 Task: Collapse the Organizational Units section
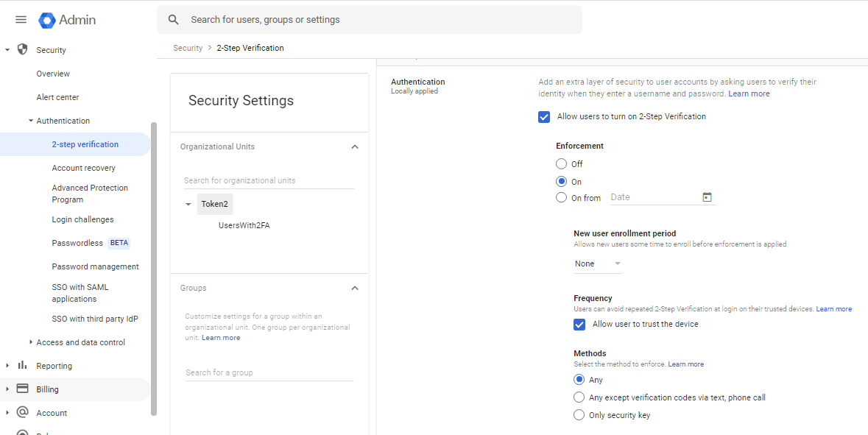coord(355,147)
